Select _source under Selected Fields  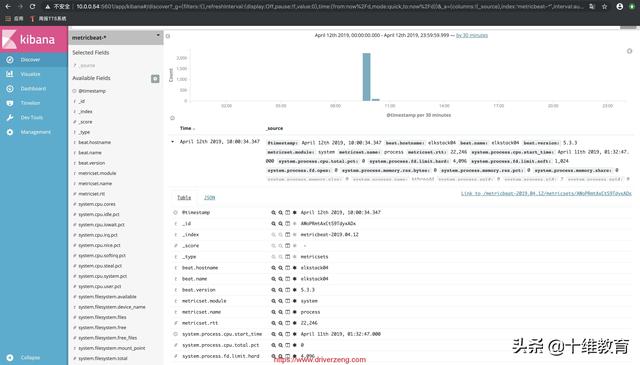[x=87, y=65]
